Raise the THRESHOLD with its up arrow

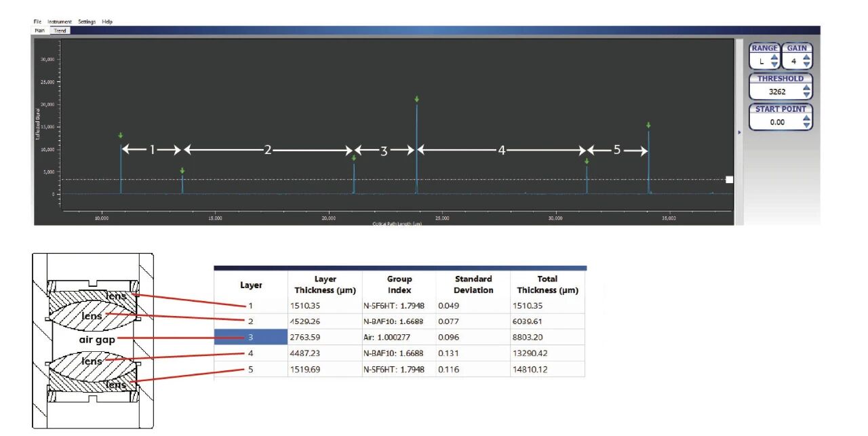click(x=806, y=87)
